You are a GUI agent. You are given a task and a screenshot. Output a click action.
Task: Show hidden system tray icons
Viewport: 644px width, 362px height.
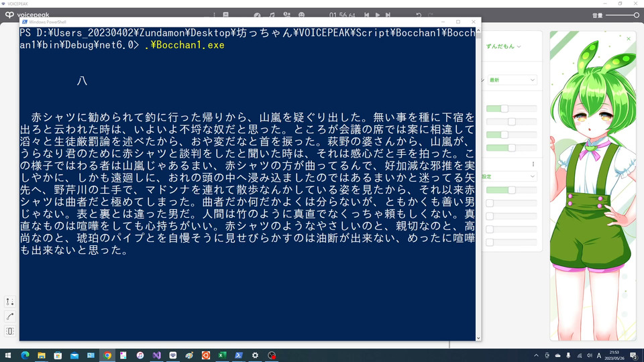[536, 355]
